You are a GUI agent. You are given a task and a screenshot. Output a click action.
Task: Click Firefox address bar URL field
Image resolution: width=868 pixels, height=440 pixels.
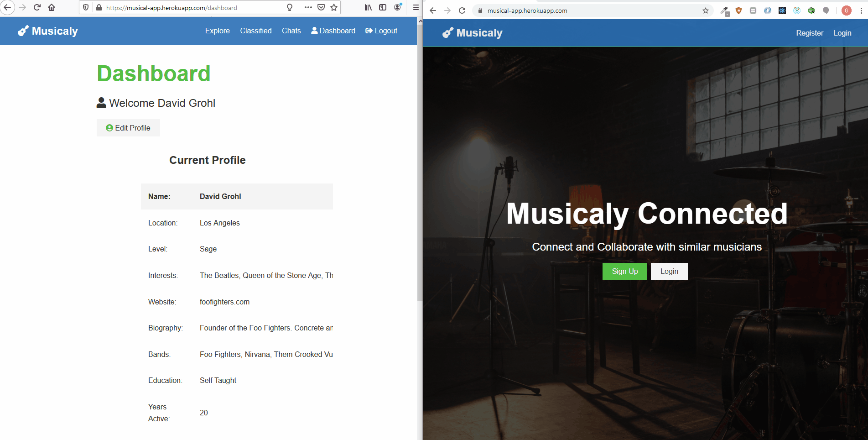click(192, 8)
